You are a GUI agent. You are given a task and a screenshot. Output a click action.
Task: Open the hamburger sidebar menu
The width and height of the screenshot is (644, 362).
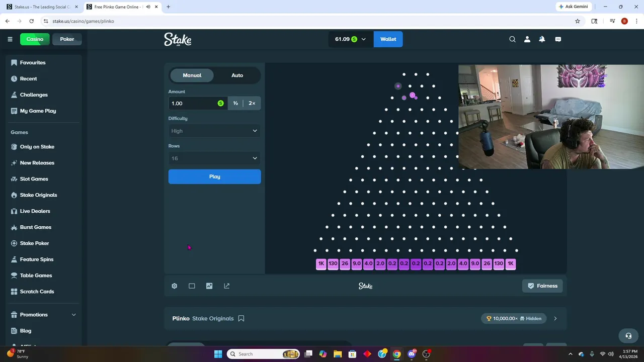point(10,39)
